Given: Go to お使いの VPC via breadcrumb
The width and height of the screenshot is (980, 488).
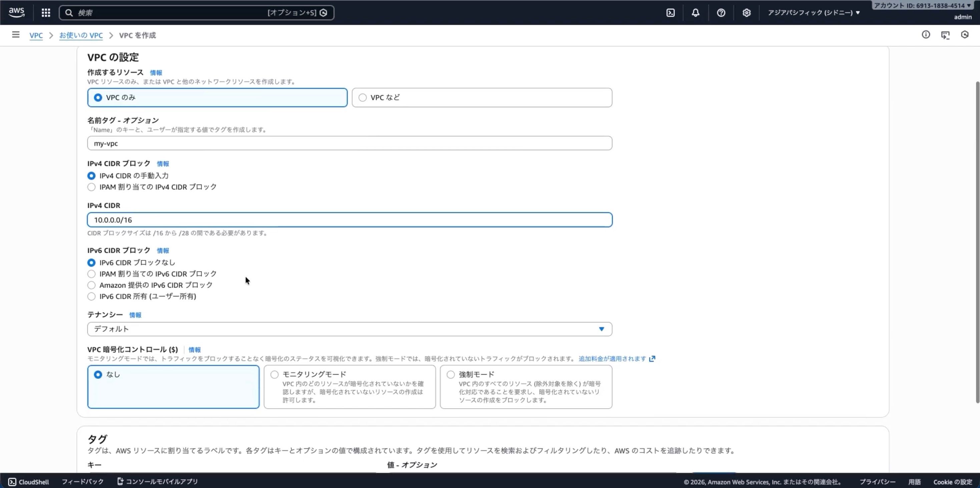Looking at the screenshot, I should pyautogui.click(x=81, y=35).
